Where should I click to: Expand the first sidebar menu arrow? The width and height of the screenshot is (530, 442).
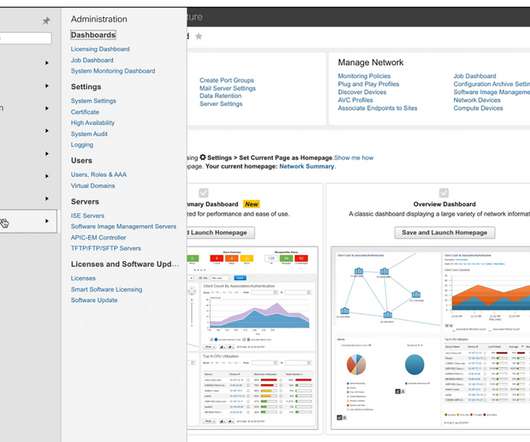47,63
